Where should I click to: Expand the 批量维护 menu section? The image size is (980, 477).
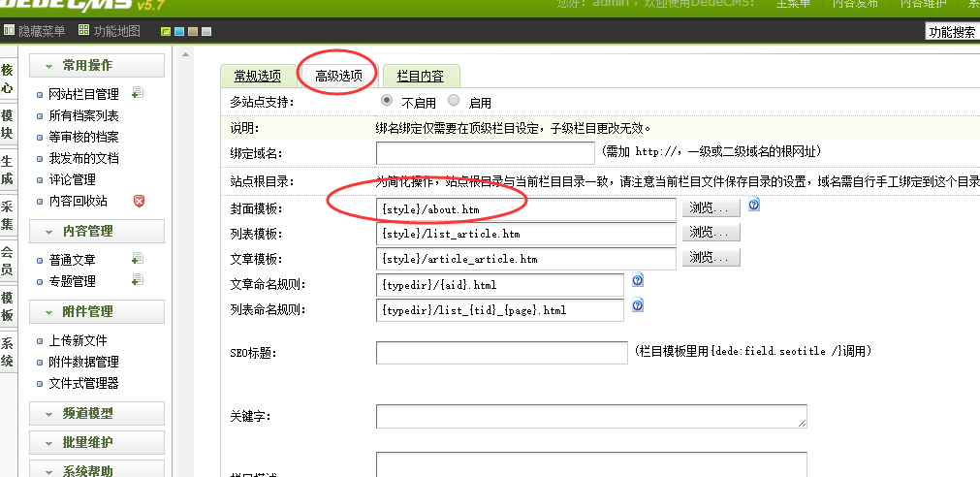coord(97,443)
